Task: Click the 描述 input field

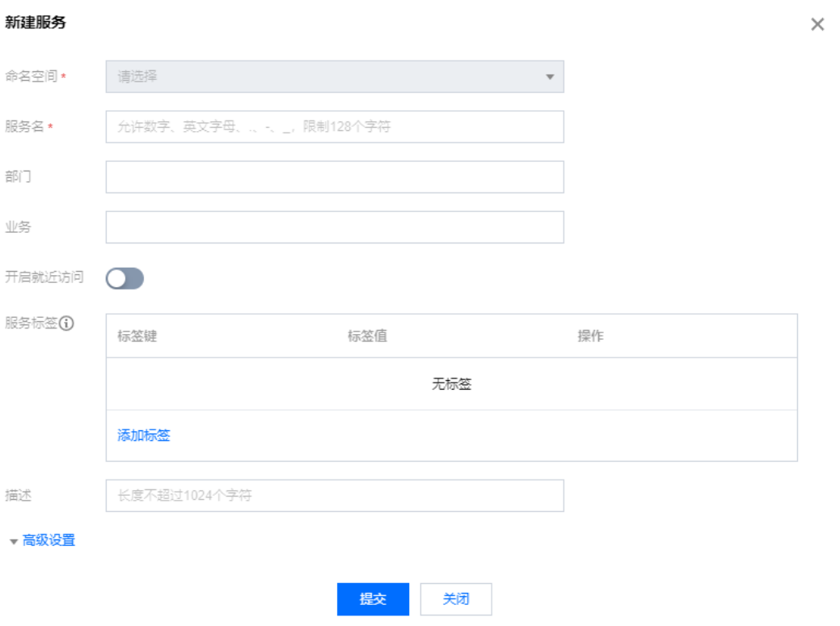Action: pos(335,496)
